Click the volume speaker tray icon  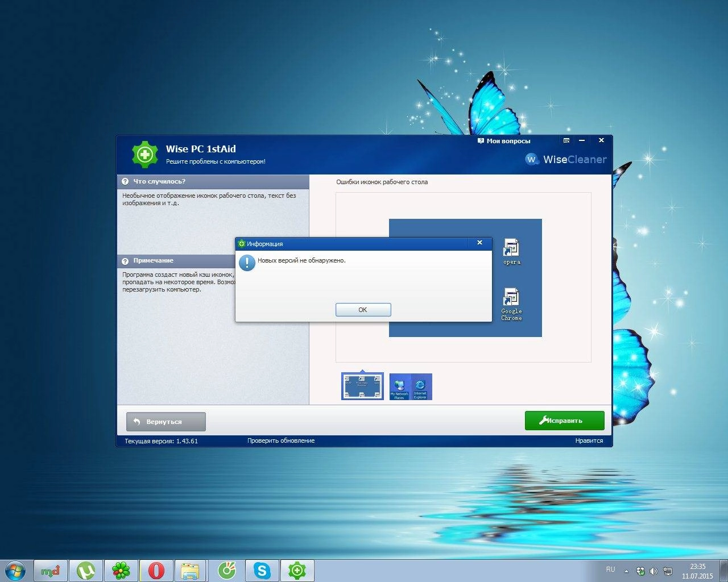653,571
